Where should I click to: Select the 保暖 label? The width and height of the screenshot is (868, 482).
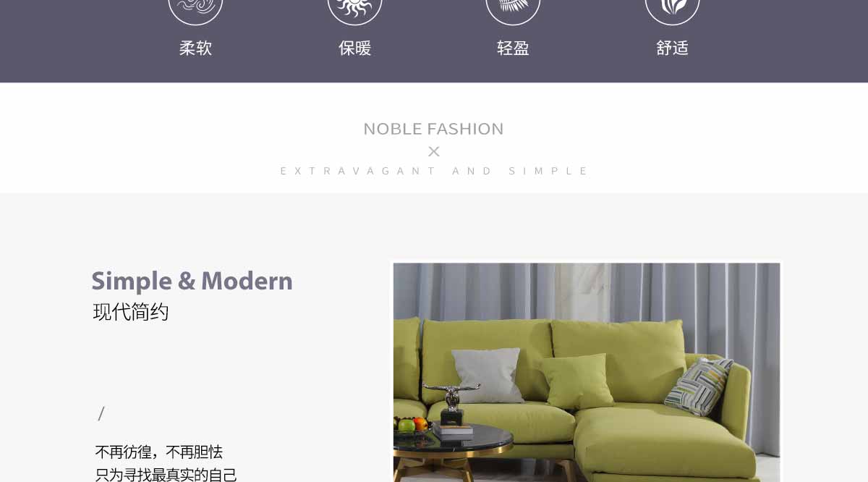click(x=354, y=48)
